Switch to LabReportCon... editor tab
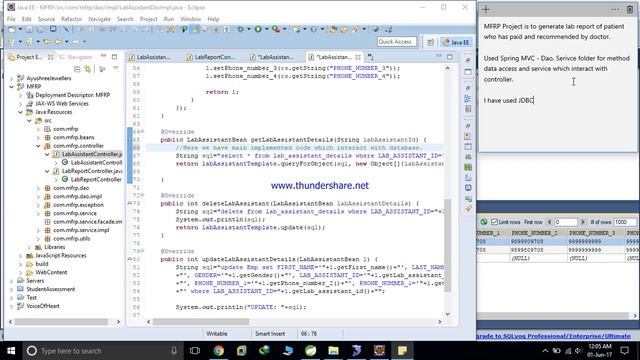This screenshot has width=640, height=360. (214, 57)
